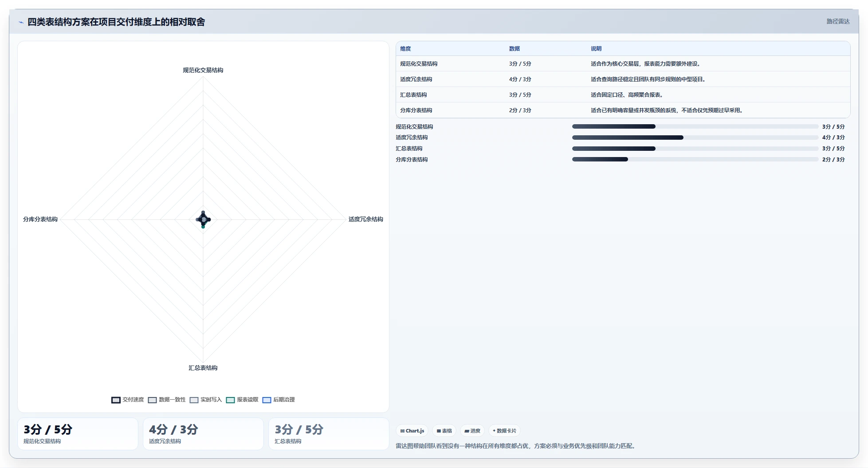
Task: Click the 汇总表结构 radar axis label
Action: tap(203, 368)
